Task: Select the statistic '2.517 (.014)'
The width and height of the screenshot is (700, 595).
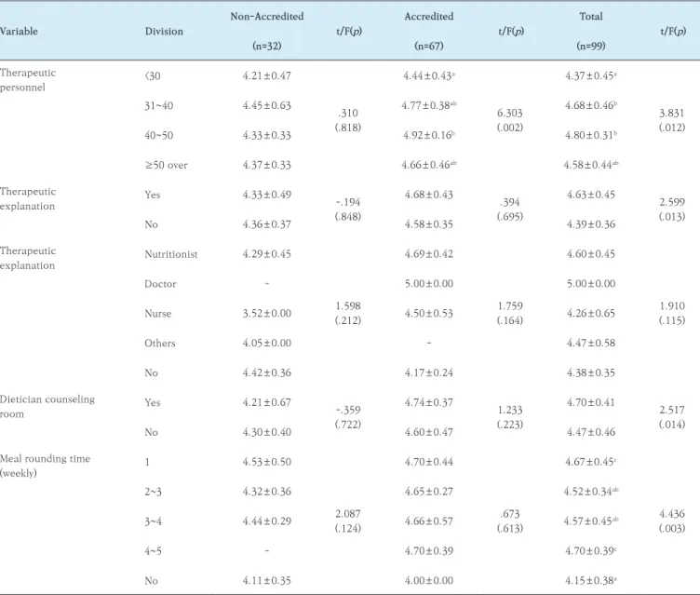Action: click(x=672, y=417)
